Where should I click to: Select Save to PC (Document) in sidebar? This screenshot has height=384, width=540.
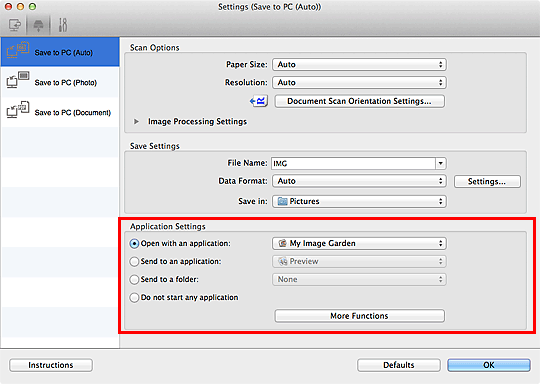(60, 112)
